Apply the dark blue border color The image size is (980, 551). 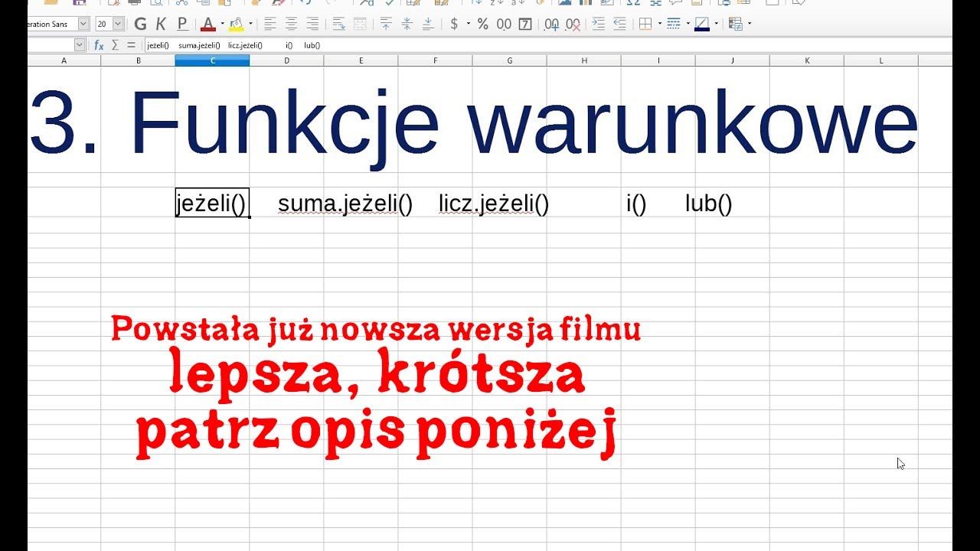(702, 24)
